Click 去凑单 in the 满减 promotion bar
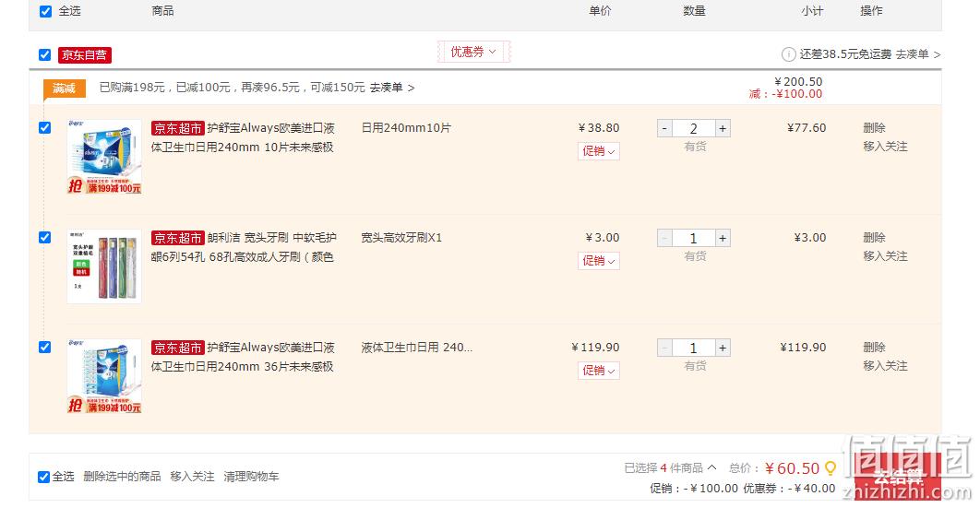 (392, 88)
